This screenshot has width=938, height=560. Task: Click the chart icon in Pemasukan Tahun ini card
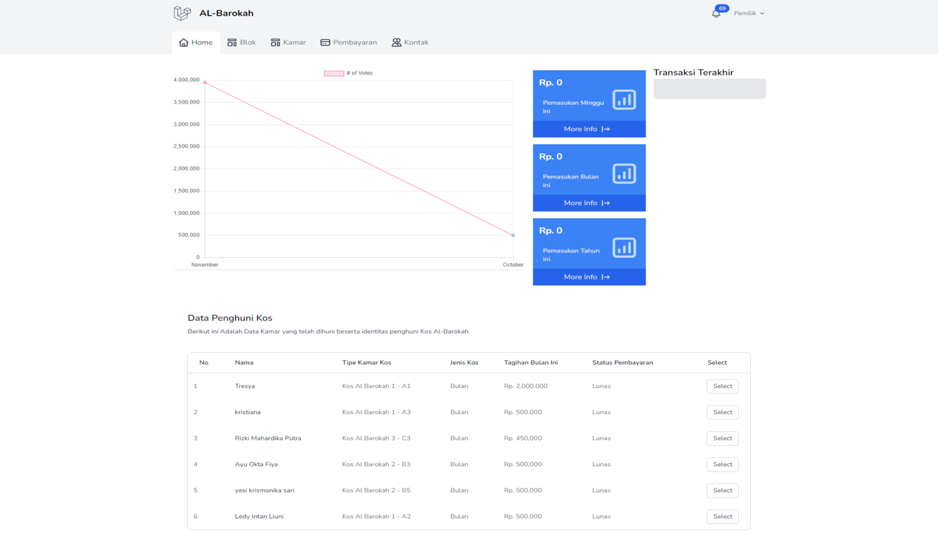coord(624,248)
